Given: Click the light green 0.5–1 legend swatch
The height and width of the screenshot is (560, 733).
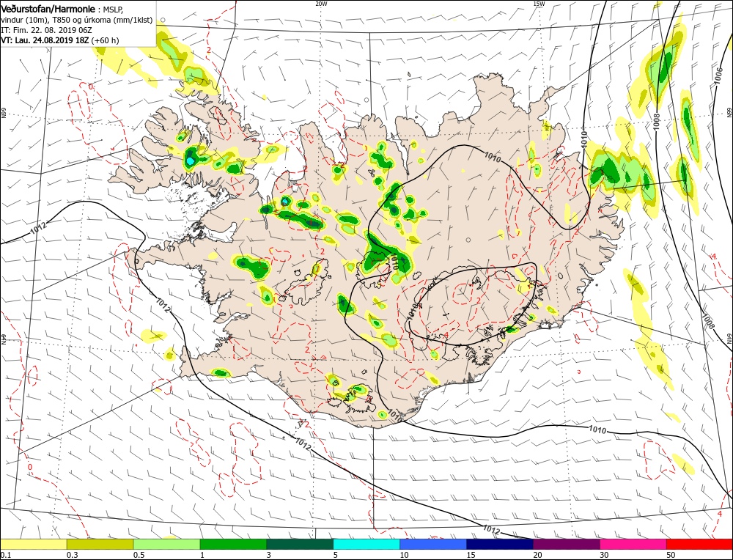Looking at the screenshot, I should coord(167,544).
